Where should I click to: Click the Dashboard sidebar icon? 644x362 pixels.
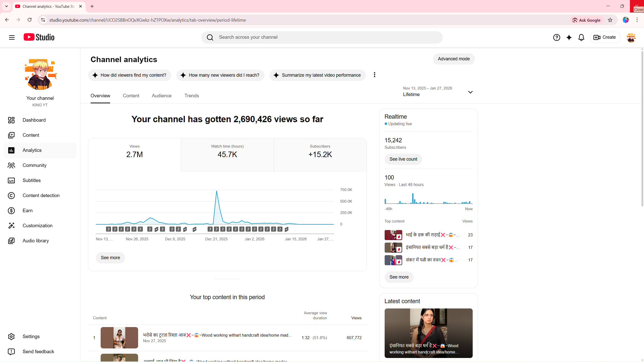point(11,120)
